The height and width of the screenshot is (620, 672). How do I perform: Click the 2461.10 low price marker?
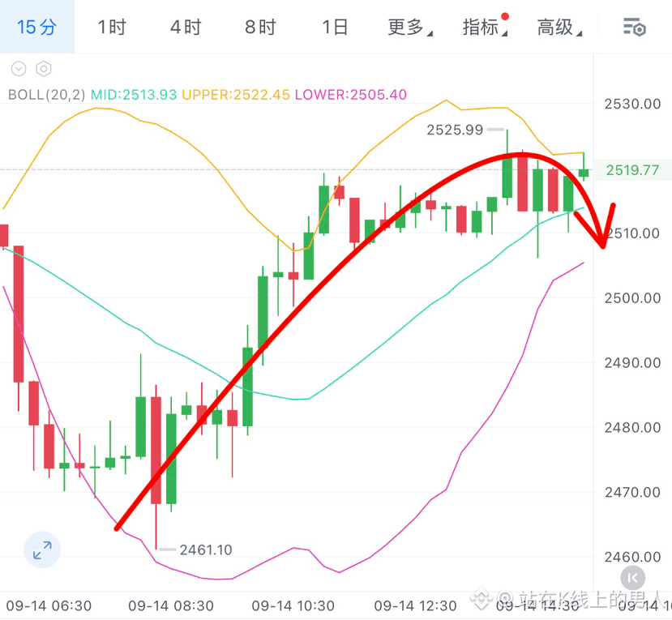point(206,549)
